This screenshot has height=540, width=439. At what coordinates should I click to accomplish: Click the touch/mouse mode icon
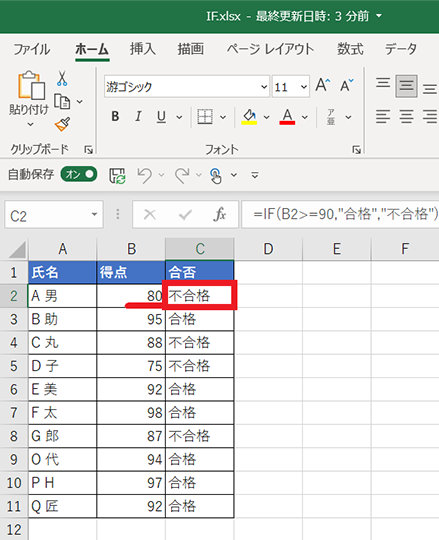click(216, 176)
